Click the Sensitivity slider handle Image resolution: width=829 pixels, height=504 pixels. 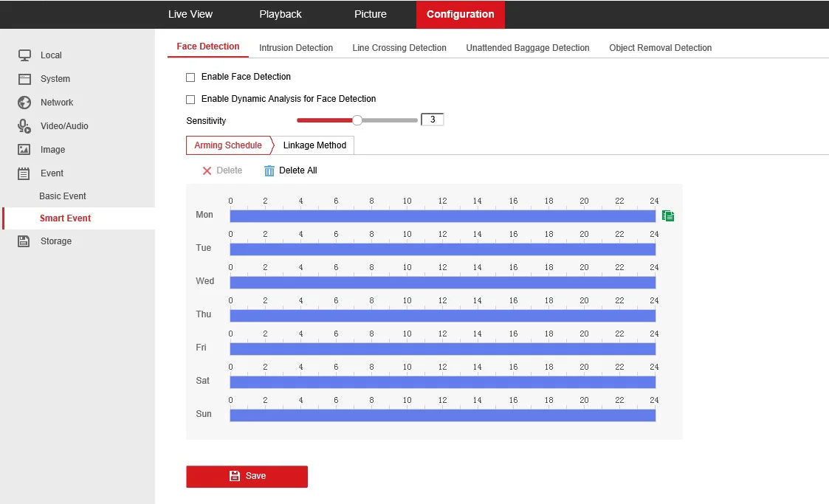coord(357,120)
